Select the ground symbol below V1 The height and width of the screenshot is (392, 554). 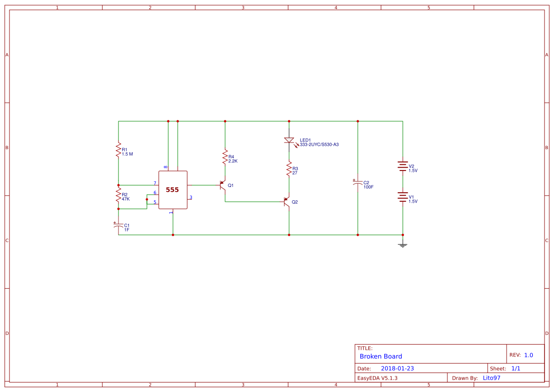[x=402, y=244]
